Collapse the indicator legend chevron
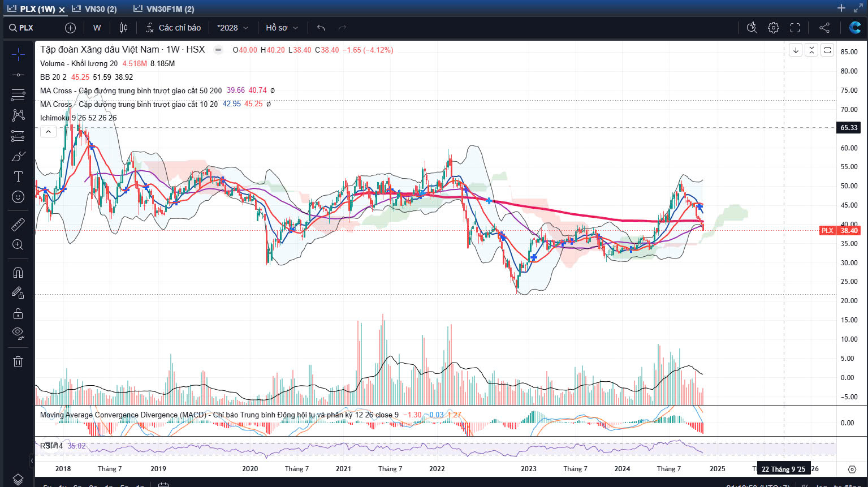868x487 pixels. tap(48, 132)
